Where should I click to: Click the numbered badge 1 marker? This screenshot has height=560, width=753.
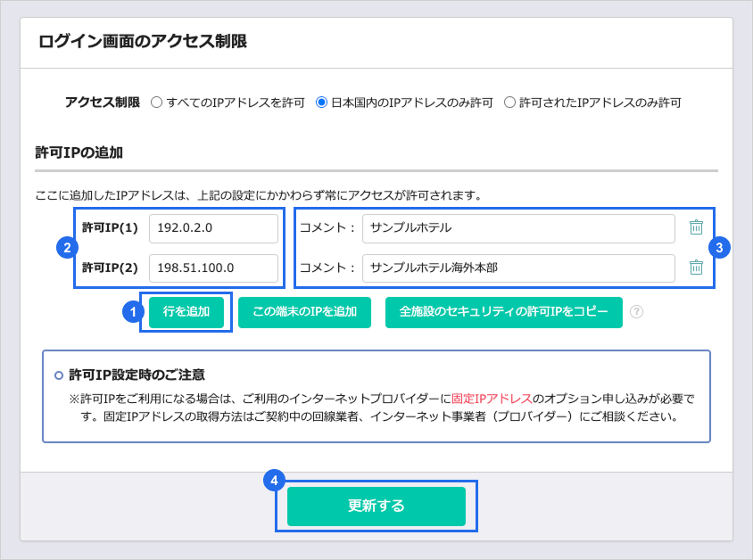[x=132, y=312]
